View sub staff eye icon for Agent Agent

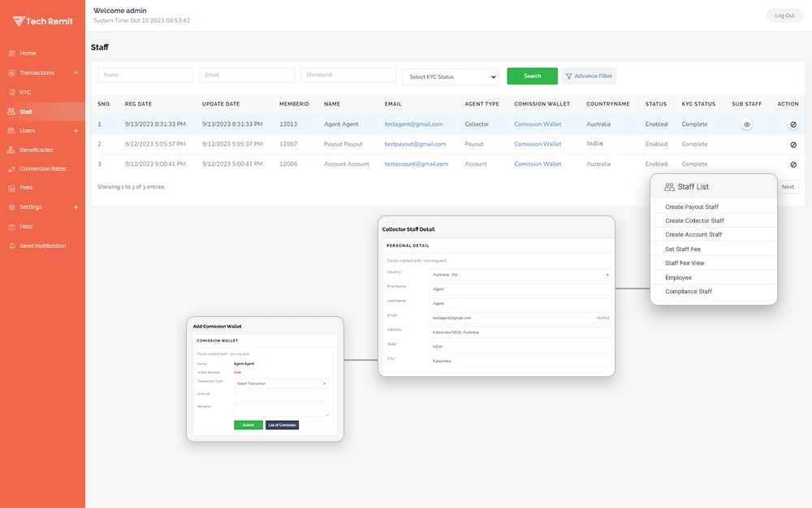pyautogui.click(x=747, y=124)
